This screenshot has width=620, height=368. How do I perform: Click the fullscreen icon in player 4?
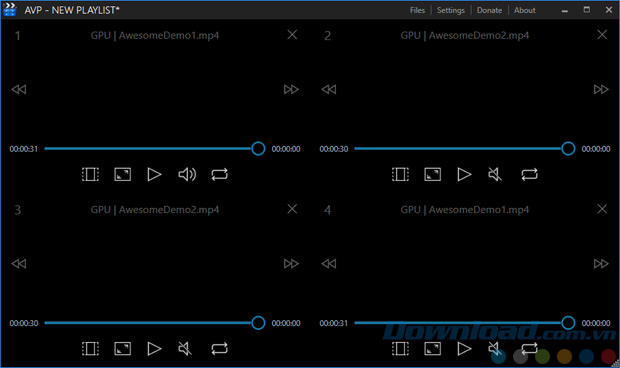click(x=433, y=349)
